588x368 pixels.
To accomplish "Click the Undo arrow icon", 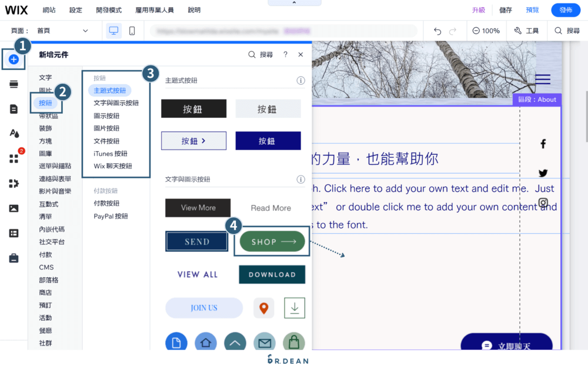I will 438,31.
